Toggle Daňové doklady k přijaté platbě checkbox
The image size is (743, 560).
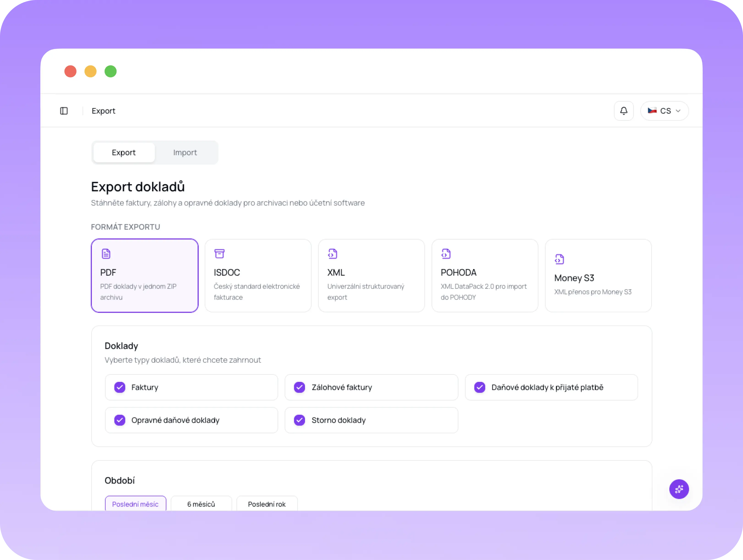[480, 387]
